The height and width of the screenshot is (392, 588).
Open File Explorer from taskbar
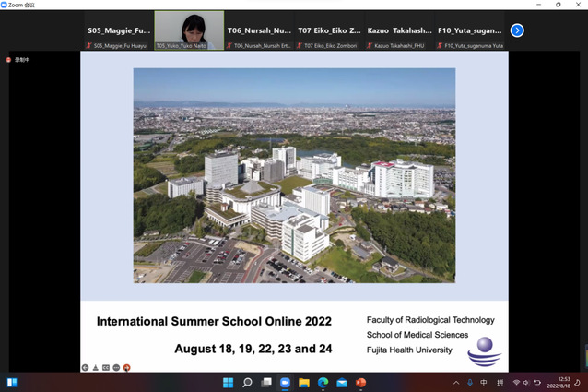tap(303, 382)
